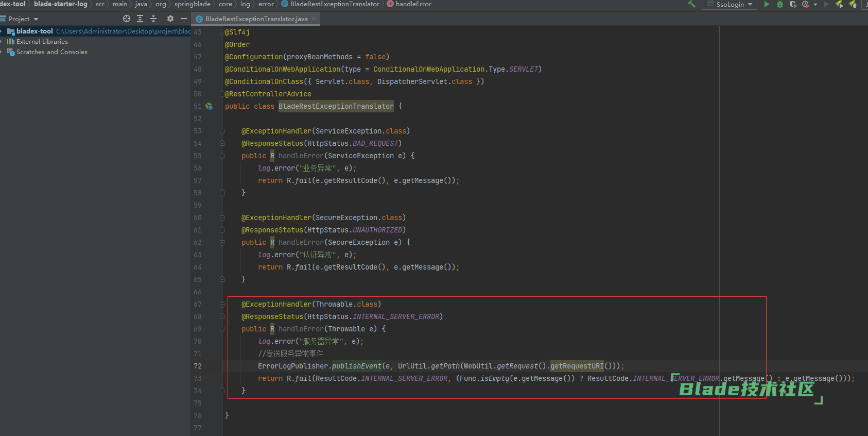
Task: Open the main breadcrumb
Action: click(120, 4)
